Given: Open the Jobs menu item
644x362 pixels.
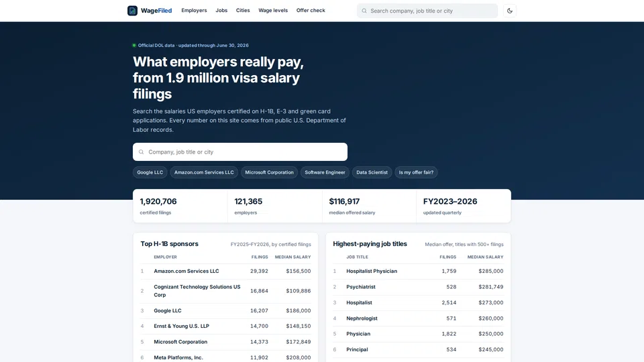Looking at the screenshot, I should tap(221, 10).
